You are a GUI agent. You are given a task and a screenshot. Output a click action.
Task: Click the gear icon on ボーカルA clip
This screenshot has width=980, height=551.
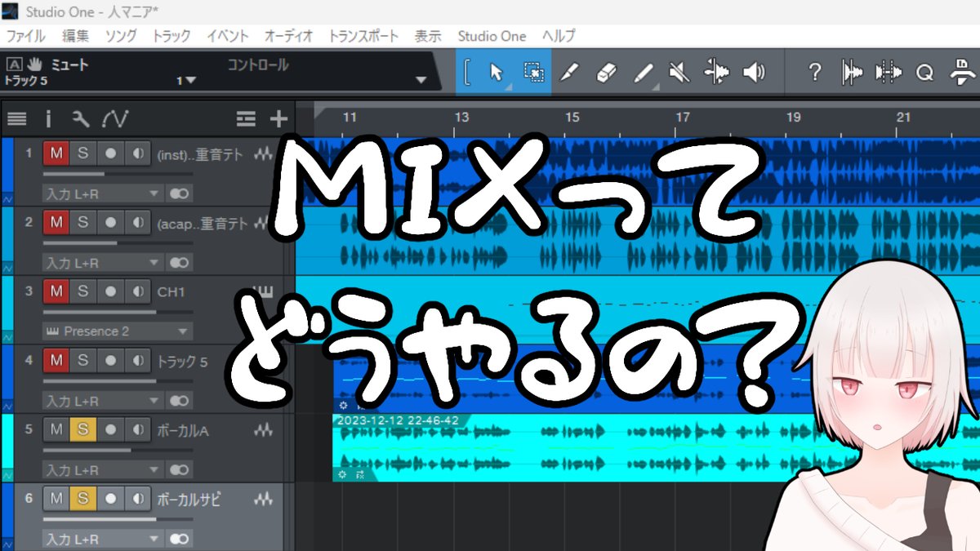[343, 474]
